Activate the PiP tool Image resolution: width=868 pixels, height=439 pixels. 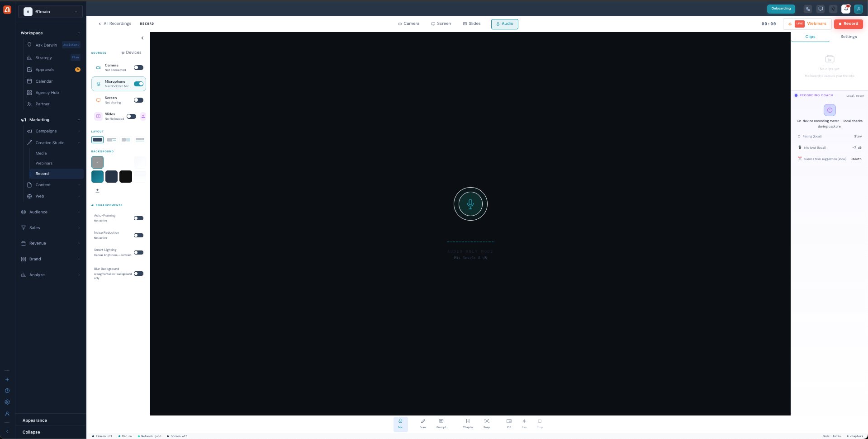[x=509, y=424]
